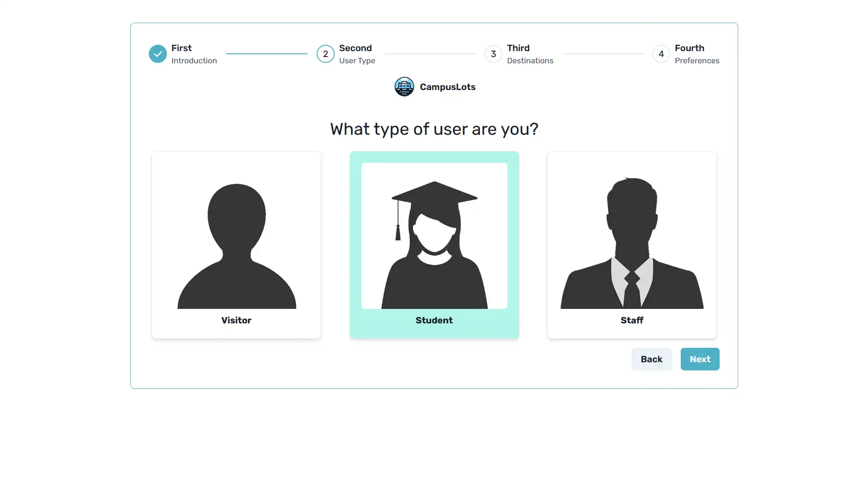Select the Visitor silhouette image
Viewport: 868px width, 488px height.
[x=237, y=236]
